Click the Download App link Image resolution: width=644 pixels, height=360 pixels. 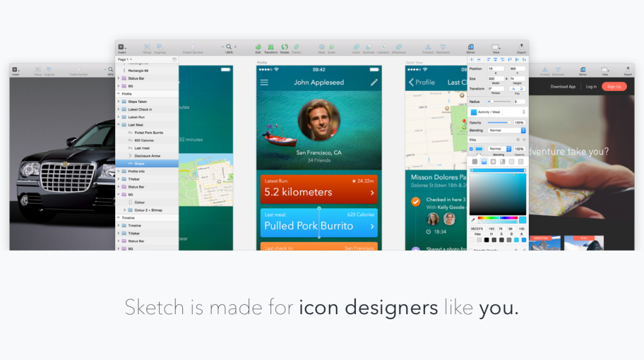[563, 87]
